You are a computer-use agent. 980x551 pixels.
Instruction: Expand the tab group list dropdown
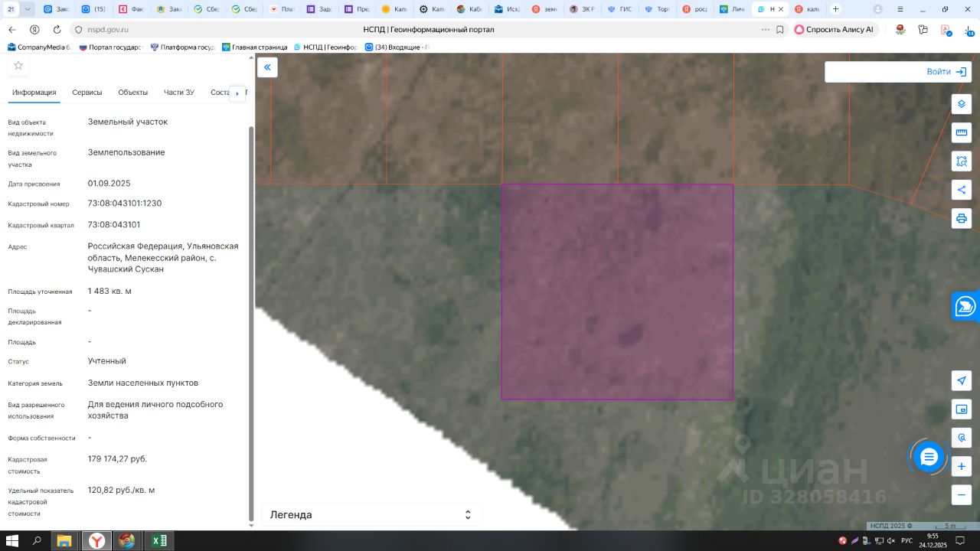(x=28, y=9)
